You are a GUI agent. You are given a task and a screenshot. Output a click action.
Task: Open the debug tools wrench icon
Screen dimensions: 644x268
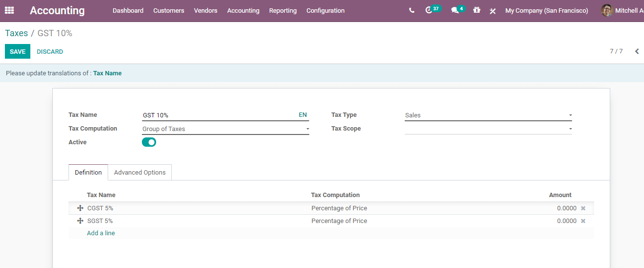[x=493, y=11]
